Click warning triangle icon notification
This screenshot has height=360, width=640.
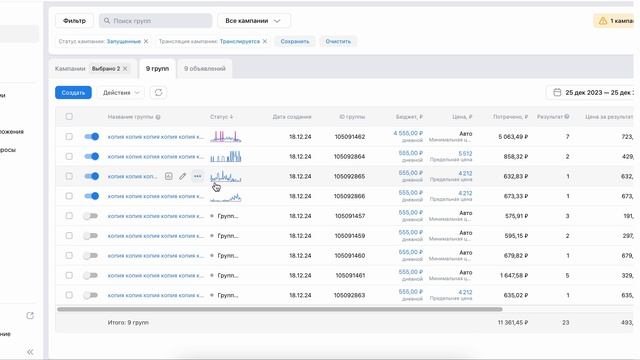point(603,21)
